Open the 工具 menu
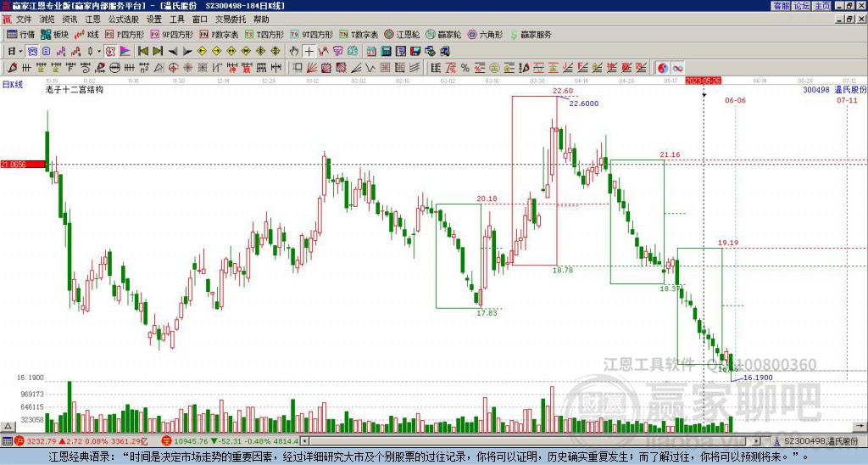The height and width of the screenshot is (465, 868). [176, 20]
